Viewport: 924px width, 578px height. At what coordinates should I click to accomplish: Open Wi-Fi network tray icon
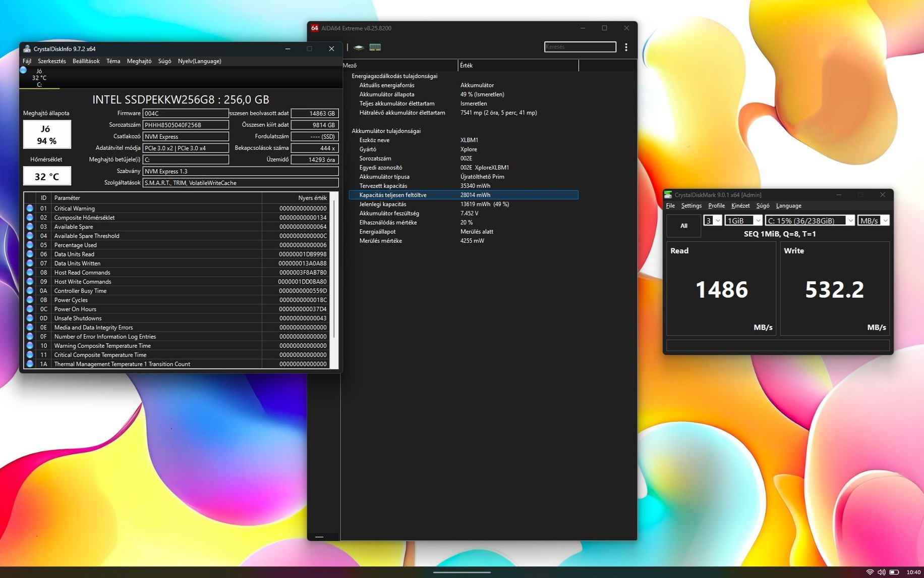coord(870,572)
